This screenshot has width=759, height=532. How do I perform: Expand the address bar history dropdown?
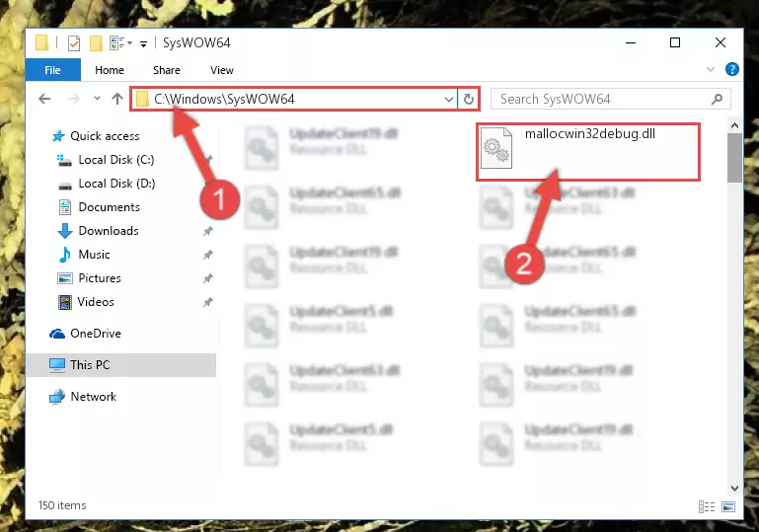coord(449,100)
